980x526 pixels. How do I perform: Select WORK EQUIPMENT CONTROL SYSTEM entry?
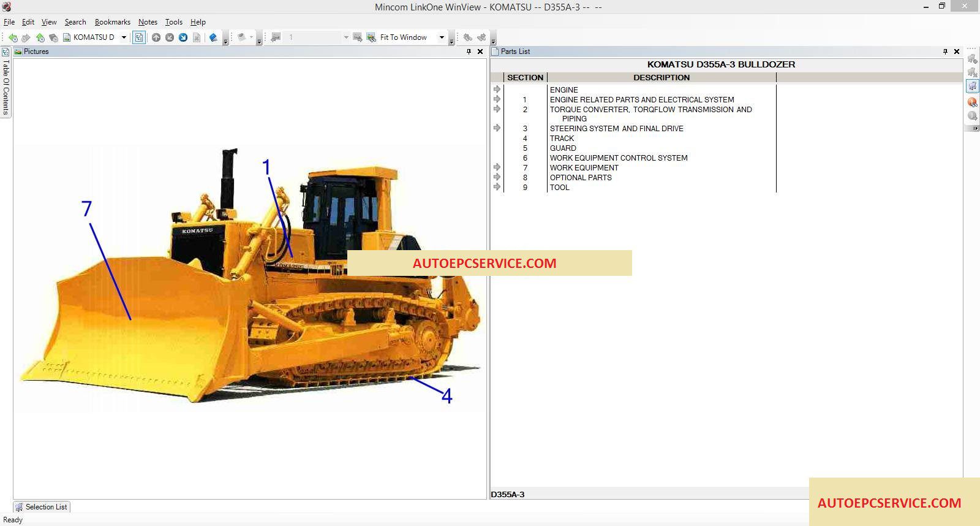[x=619, y=158]
